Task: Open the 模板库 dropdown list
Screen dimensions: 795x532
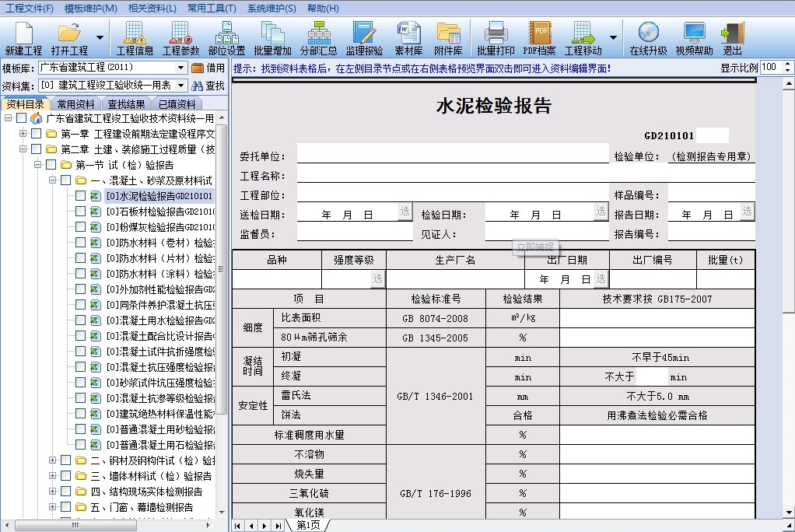Action: (181, 68)
